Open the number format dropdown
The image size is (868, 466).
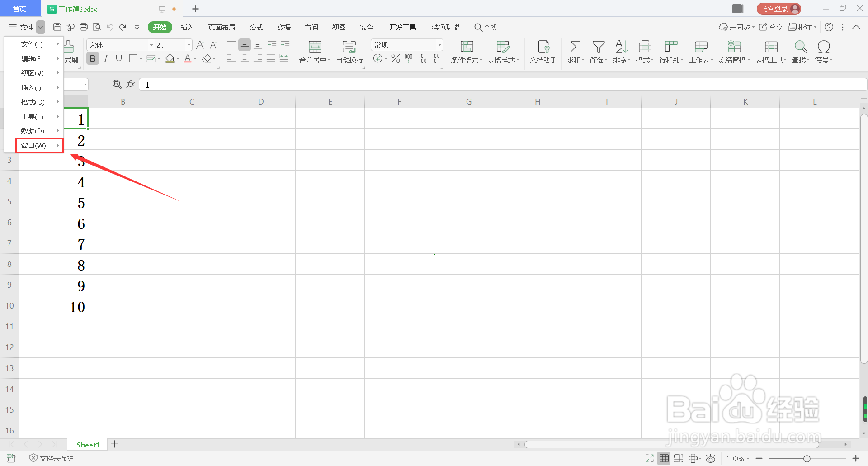click(439, 45)
